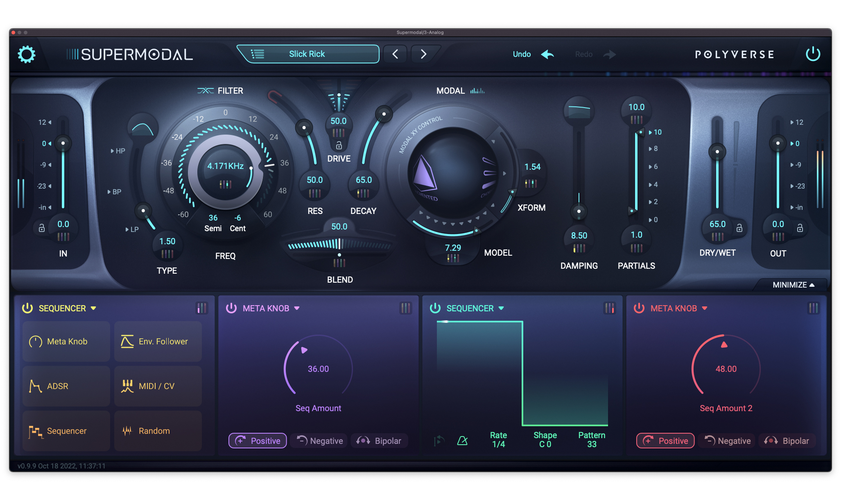Click the Modal XY Control pad
The height and width of the screenshot is (504, 841).
pyautogui.click(x=452, y=173)
